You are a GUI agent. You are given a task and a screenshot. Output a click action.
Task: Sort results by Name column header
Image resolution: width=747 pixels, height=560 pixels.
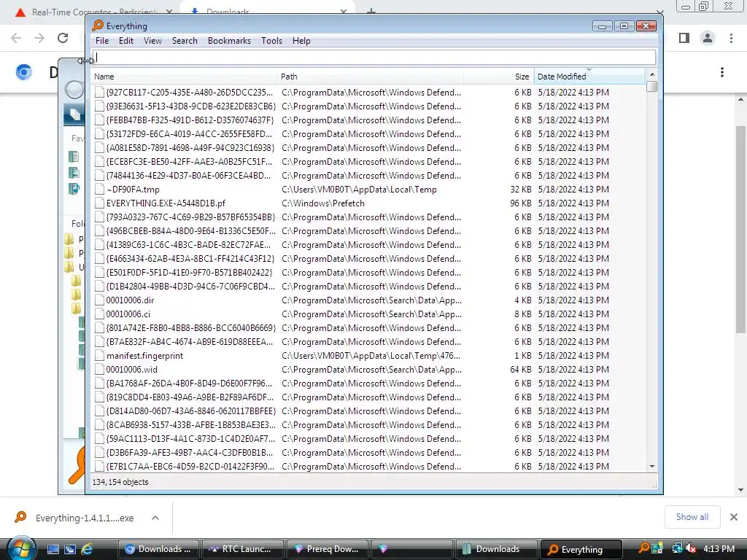click(183, 77)
